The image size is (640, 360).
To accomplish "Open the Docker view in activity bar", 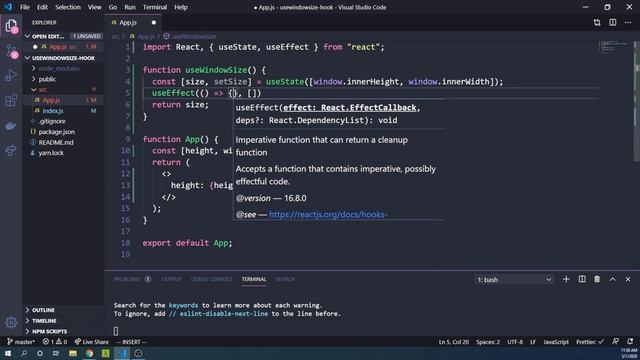I will click(x=11, y=126).
